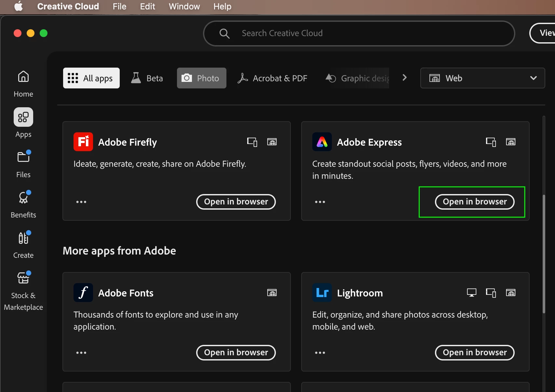Click the Adobe Express mobile platform icon
This screenshot has width=555, height=392.
coord(491,142)
